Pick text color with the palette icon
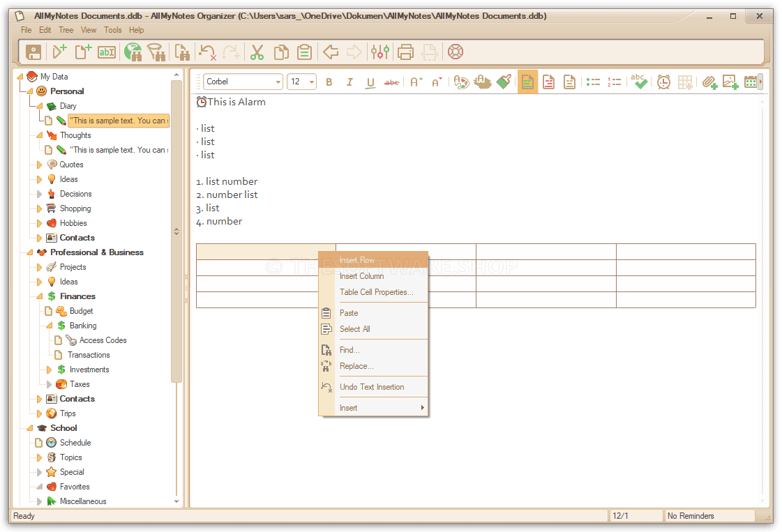This screenshot has height=532, width=782. click(461, 82)
